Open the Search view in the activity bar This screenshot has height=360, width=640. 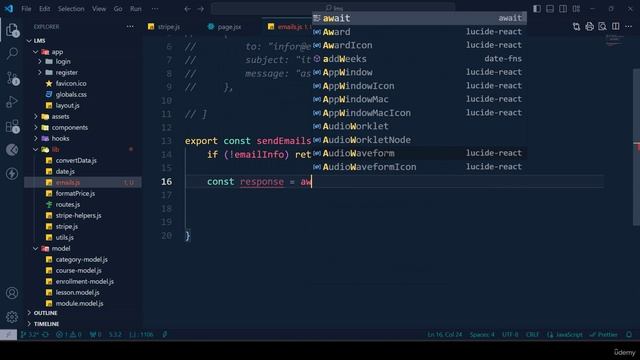(x=12, y=53)
